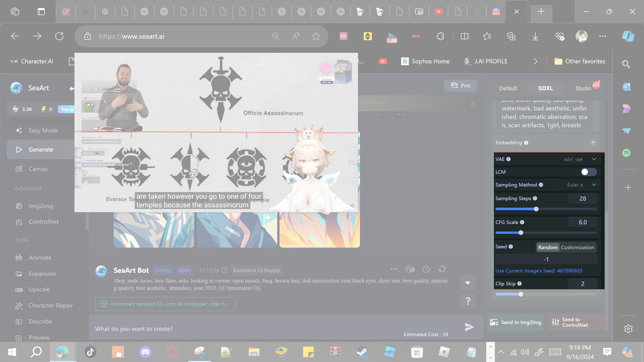Show more favorites bar items chevron

coord(536,61)
